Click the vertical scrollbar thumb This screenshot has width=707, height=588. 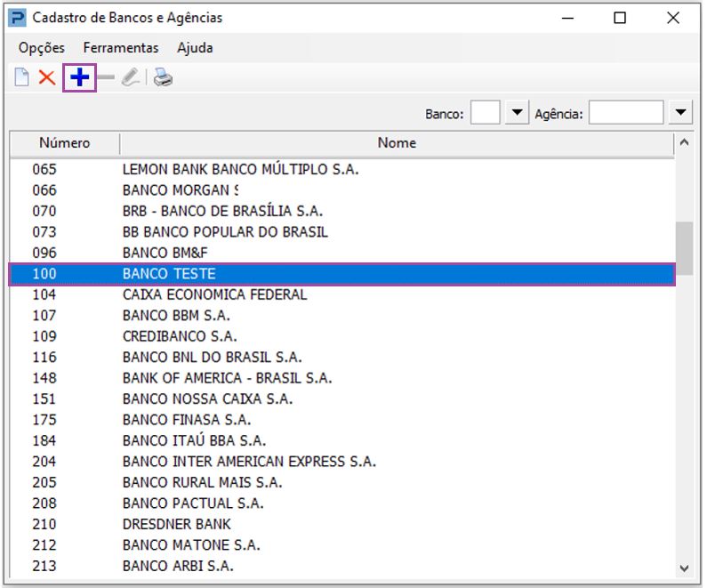pyautogui.click(x=684, y=248)
